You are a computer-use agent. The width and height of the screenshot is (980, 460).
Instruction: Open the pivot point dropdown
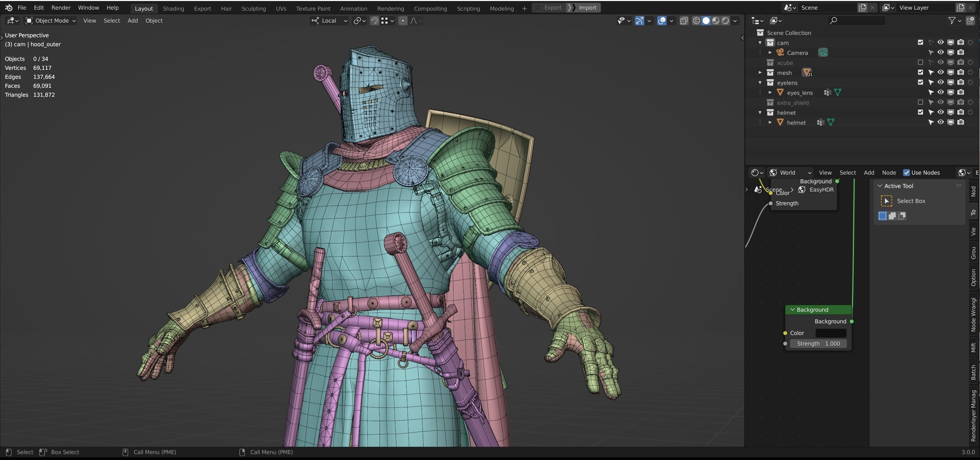pyautogui.click(x=359, y=21)
